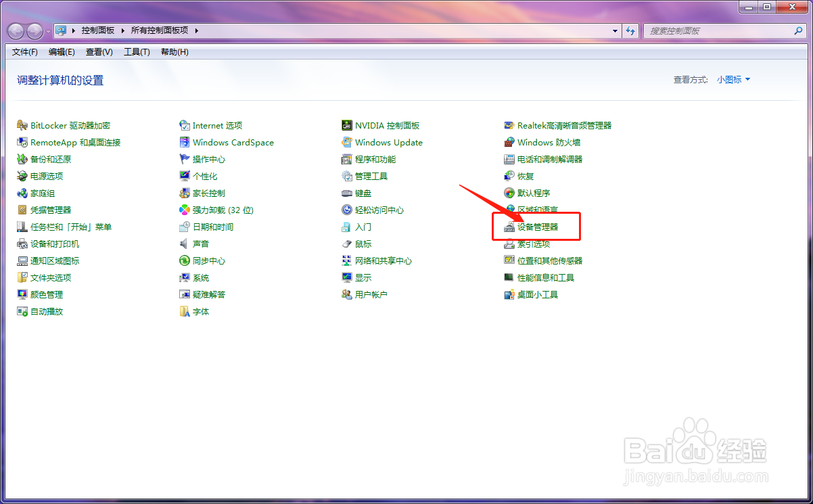Click the 强力卸载 (32 位) icon
Image resolution: width=813 pixels, height=504 pixels.
[185, 210]
